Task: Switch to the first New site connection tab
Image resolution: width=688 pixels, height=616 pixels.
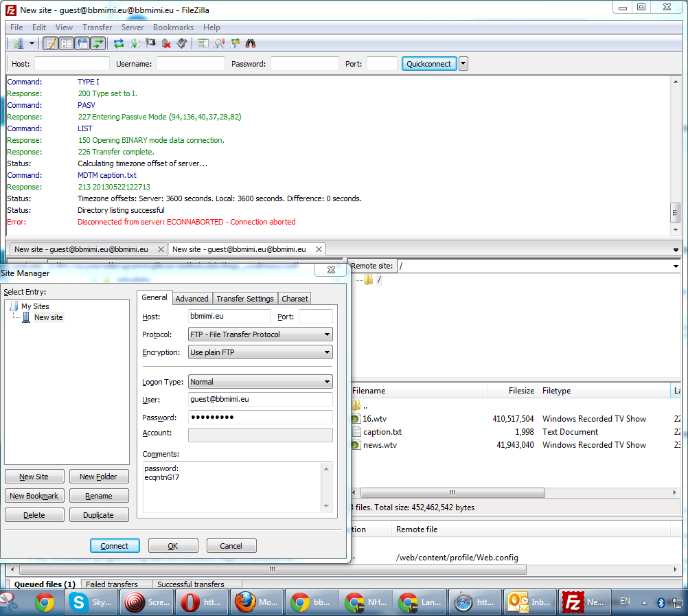Action: (x=81, y=249)
